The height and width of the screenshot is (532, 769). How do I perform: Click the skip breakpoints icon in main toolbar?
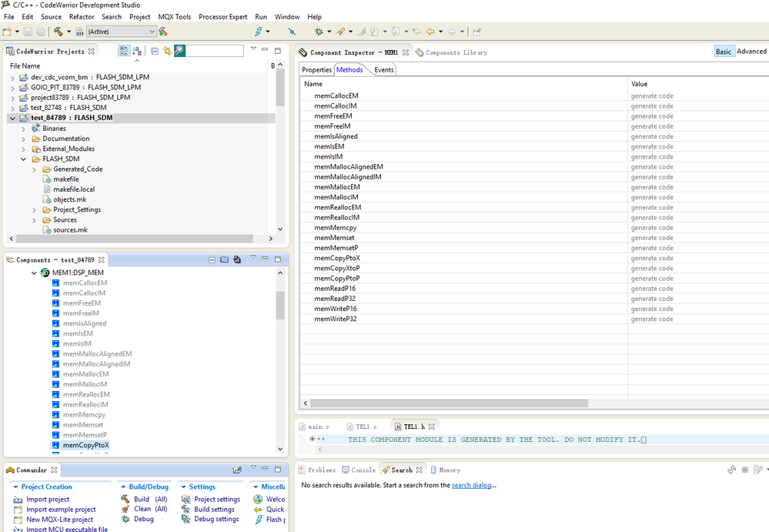[292, 32]
